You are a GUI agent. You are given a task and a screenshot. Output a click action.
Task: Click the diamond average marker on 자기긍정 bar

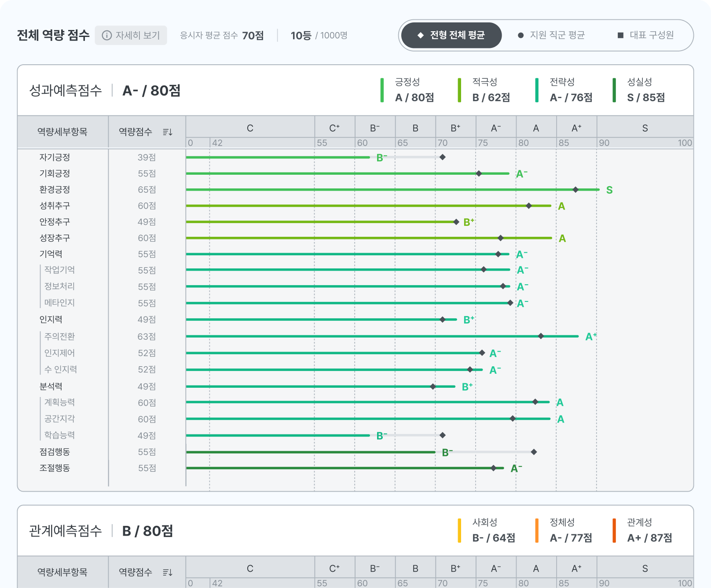click(x=443, y=157)
